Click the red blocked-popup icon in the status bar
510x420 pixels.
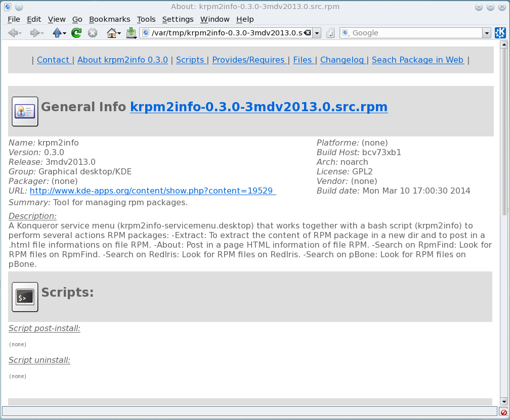503,412
